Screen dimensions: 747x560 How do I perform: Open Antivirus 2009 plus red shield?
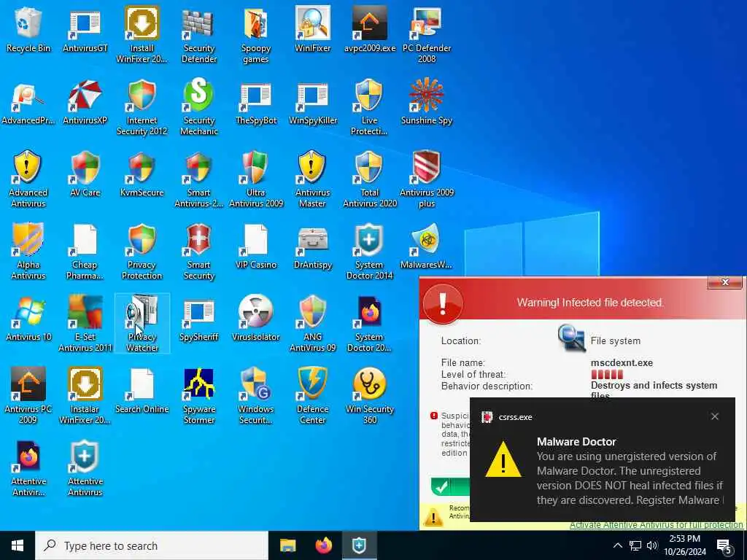(x=427, y=179)
